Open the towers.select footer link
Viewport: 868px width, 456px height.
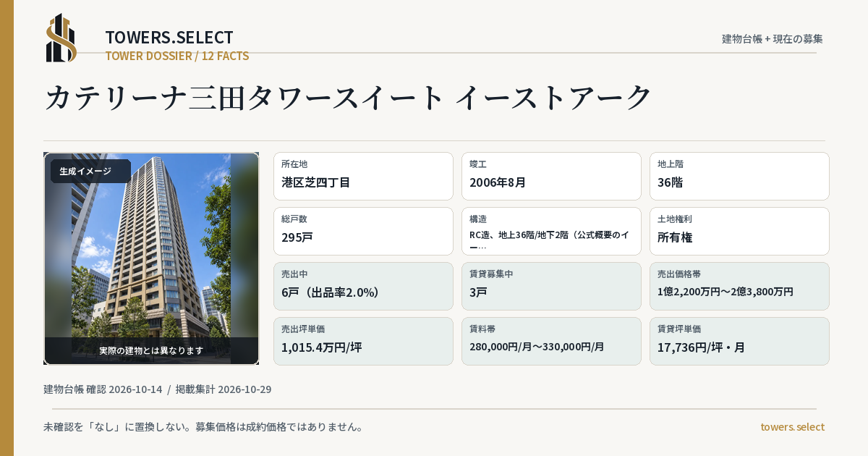(792, 427)
